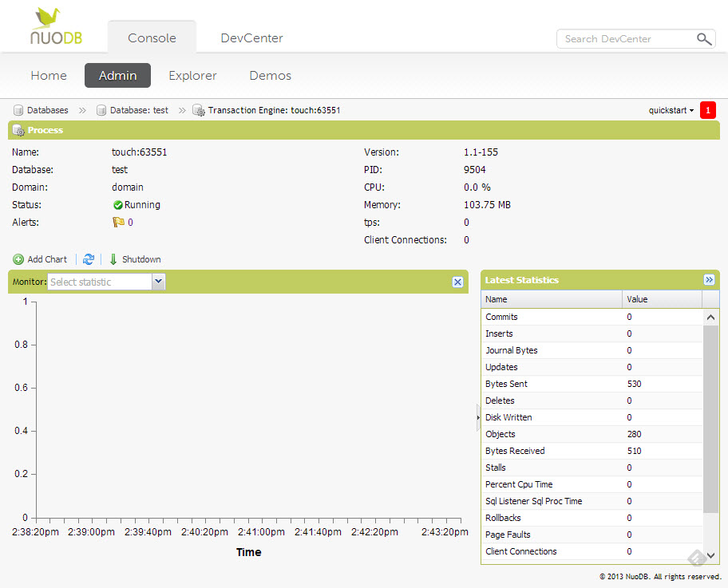Open the quickstart user dropdown
Image resolution: width=728 pixels, height=588 pixels.
[x=671, y=110]
